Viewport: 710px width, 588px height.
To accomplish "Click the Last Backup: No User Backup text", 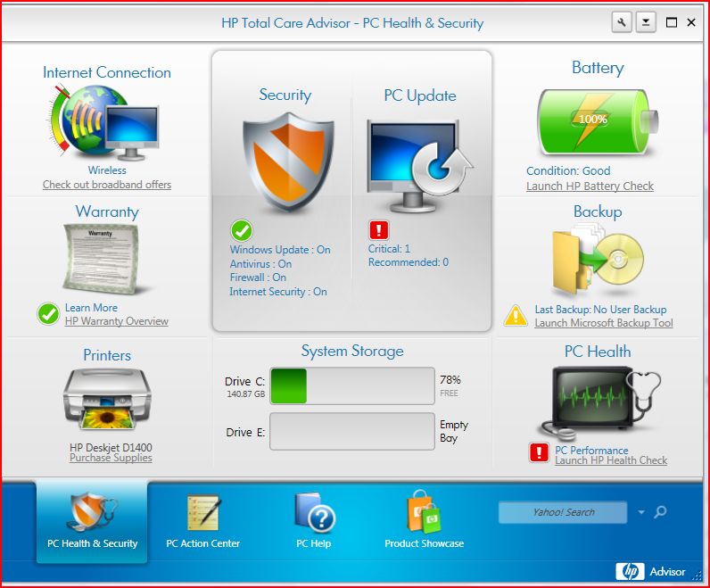I will pos(600,310).
